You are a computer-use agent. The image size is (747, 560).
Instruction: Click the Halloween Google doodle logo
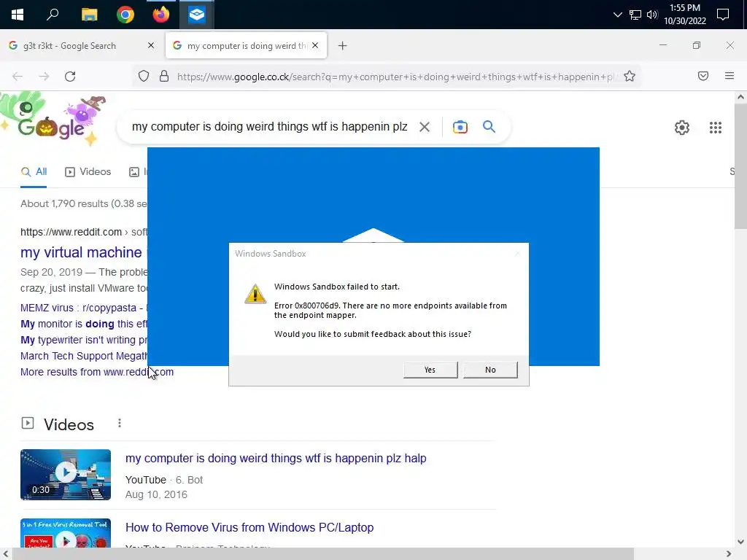coord(53,119)
